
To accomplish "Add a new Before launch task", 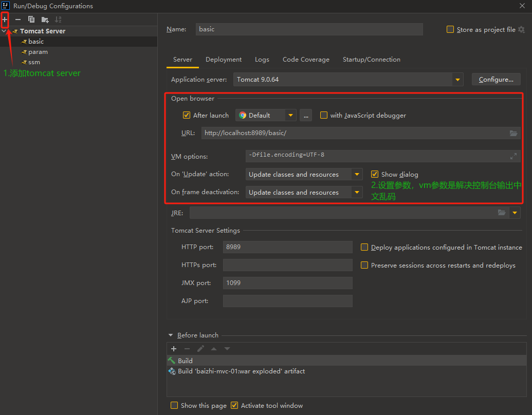I will (174, 349).
